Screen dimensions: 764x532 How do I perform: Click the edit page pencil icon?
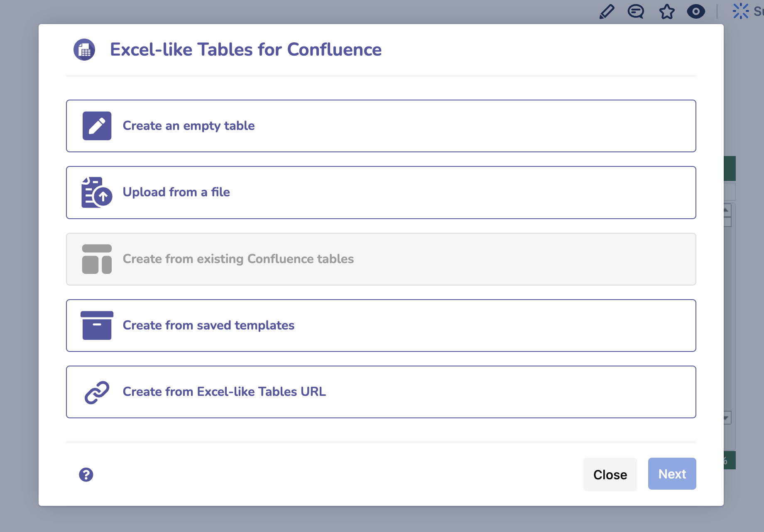tap(607, 12)
